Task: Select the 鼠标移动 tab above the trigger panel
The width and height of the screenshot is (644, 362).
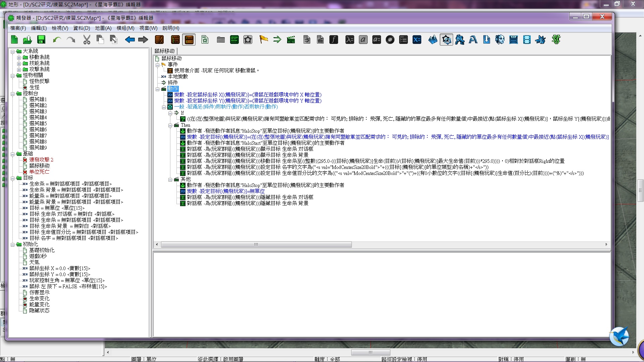Action: click(165, 51)
